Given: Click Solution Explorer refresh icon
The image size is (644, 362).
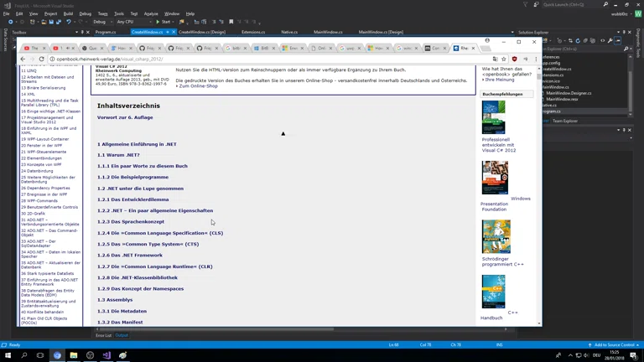Looking at the screenshot, I should [x=578, y=40].
